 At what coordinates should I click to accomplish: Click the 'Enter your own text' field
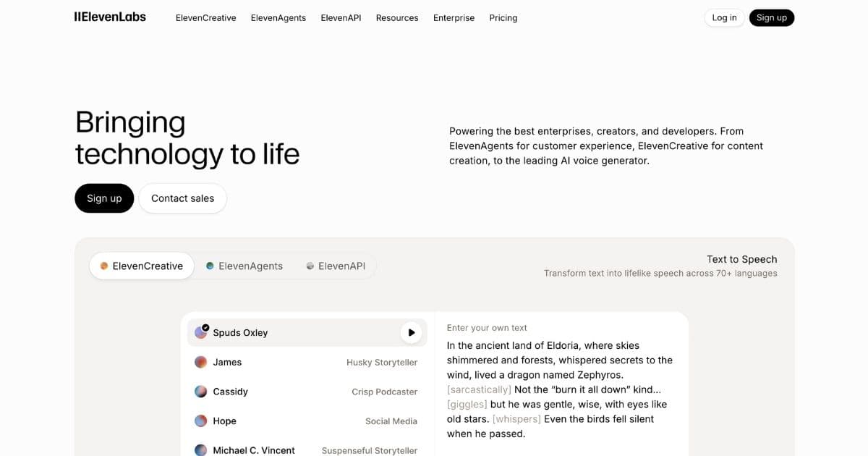(x=487, y=328)
